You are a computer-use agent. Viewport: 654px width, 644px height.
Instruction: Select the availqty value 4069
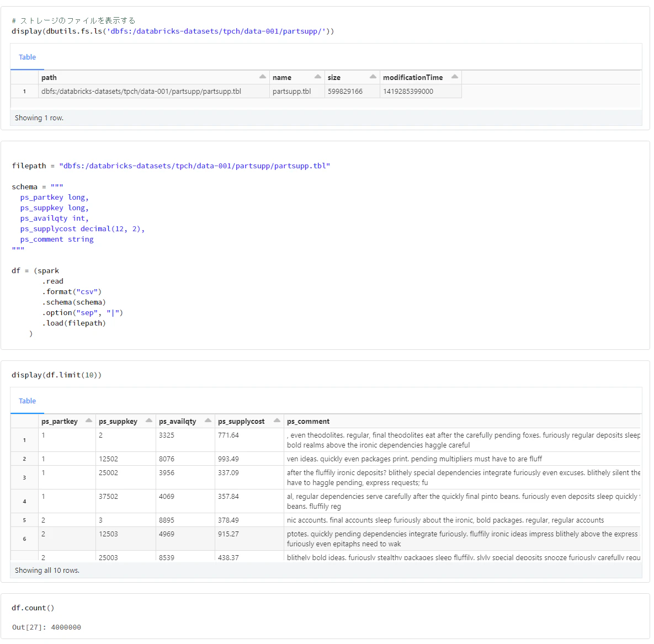pyautogui.click(x=167, y=496)
